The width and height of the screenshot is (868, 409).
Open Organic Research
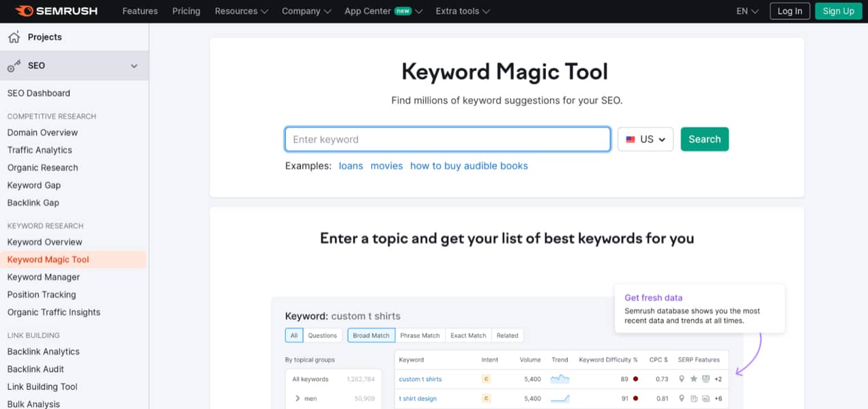[42, 168]
